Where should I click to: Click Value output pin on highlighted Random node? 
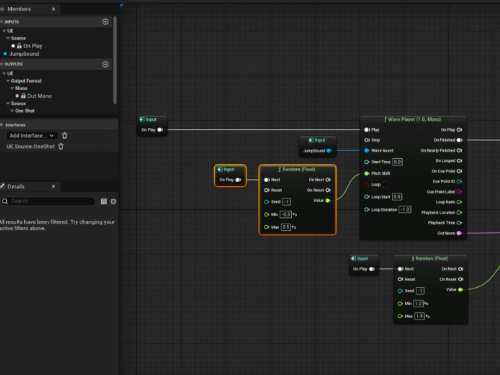[328, 200]
